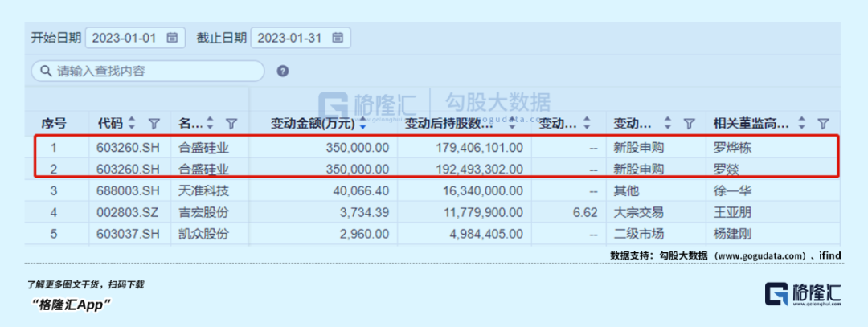The height and width of the screenshot is (327, 868).
Task: Sort by 变动金额(万元) arrow
Action: pyautogui.click(x=363, y=125)
